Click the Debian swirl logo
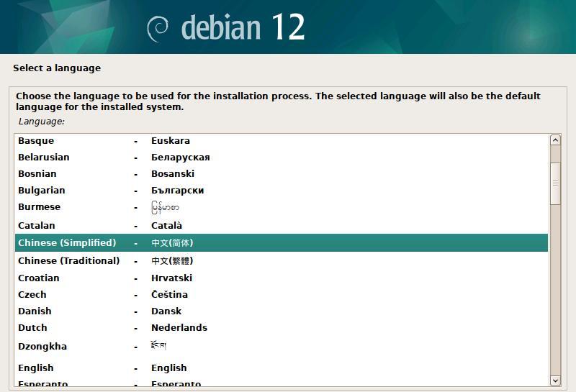This screenshot has height=392, width=576. coord(158,29)
